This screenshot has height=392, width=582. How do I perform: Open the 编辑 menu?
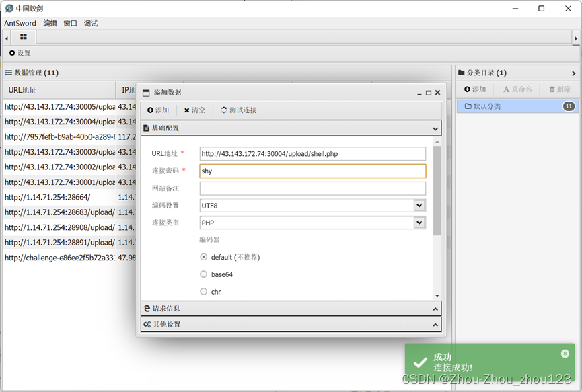50,23
